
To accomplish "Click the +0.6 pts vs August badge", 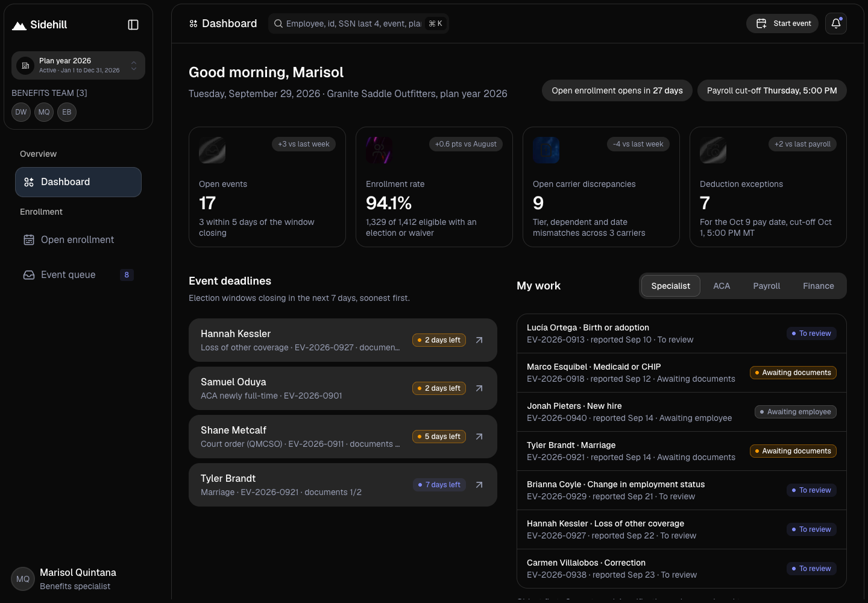I will pos(466,144).
